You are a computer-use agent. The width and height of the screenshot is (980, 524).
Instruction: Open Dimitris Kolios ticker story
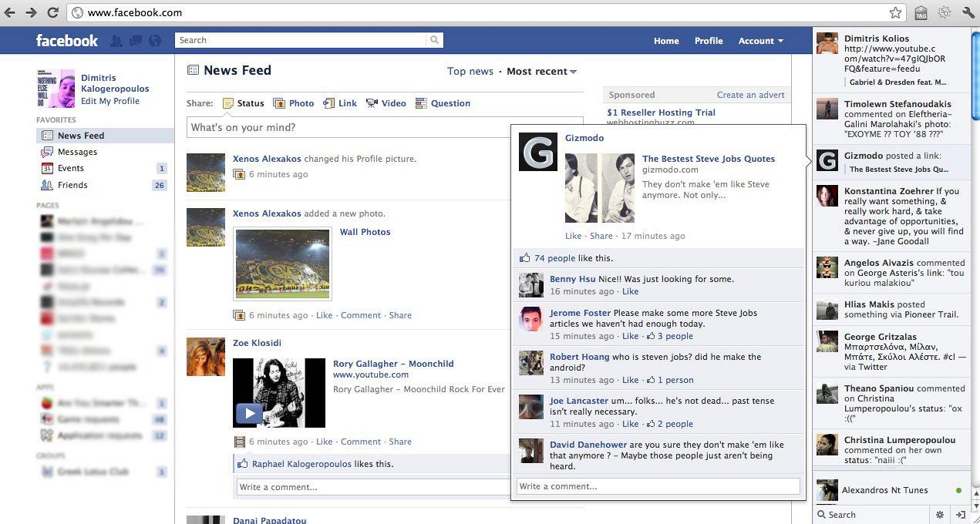pos(891,60)
